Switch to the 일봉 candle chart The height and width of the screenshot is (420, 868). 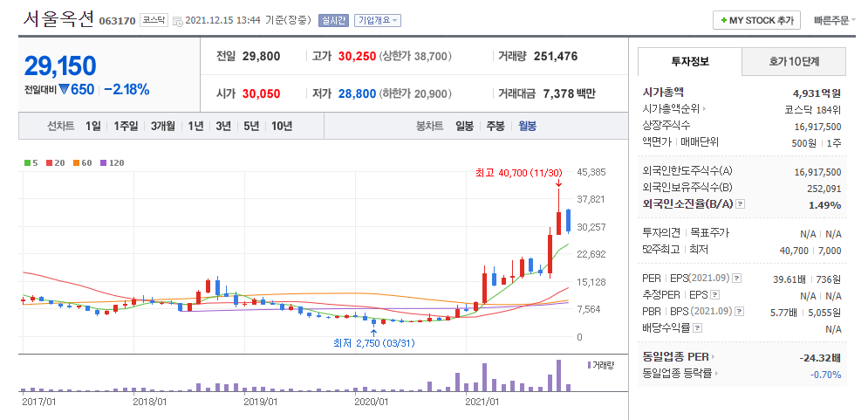click(464, 126)
